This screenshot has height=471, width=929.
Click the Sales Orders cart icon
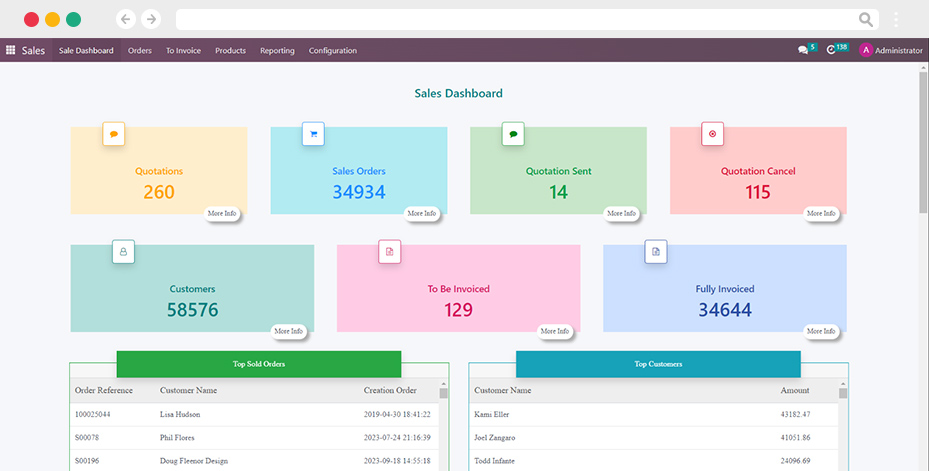tap(313, 134)
